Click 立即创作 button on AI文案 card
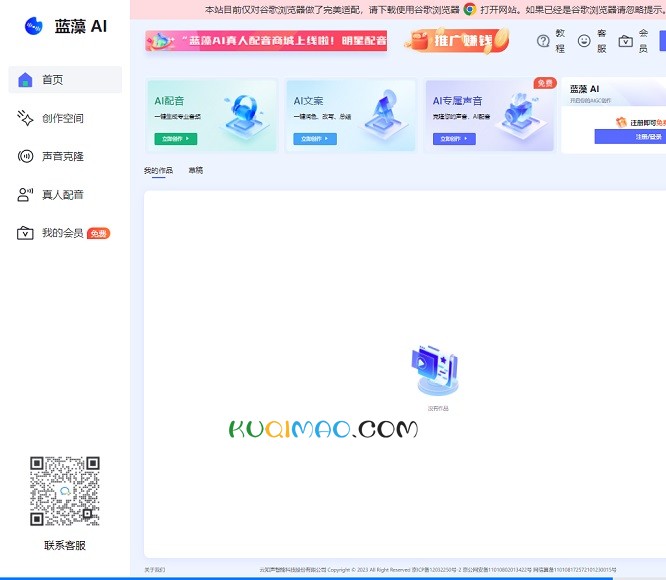Image resolution: width=666 pixels, height=580 pixels. point(315,139)
